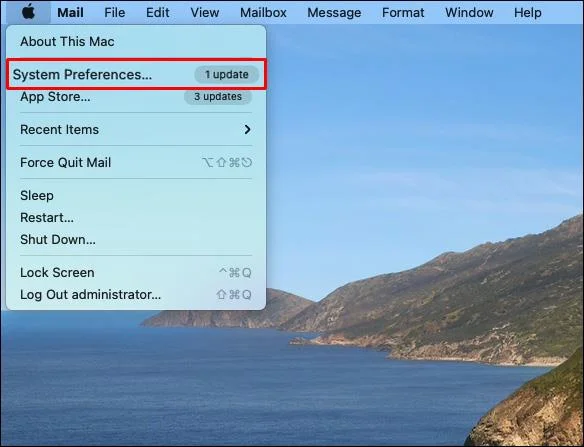Open the View menu

click(204, 13)
